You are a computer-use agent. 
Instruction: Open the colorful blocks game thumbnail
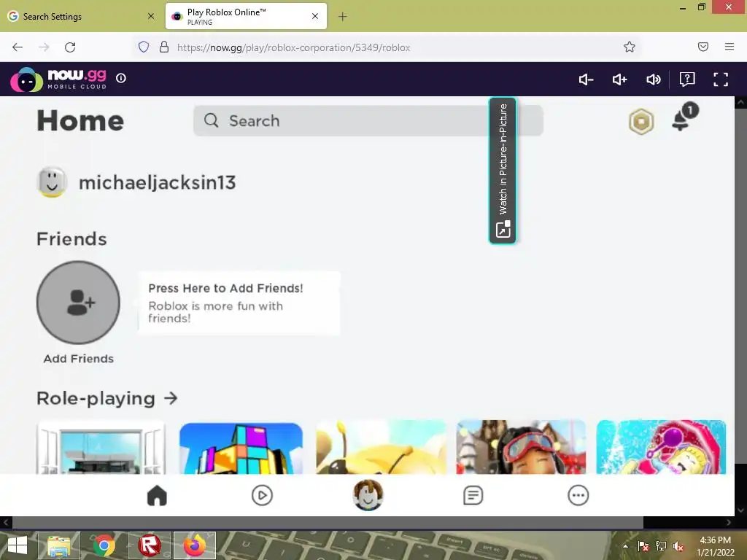tap(241, 448)
